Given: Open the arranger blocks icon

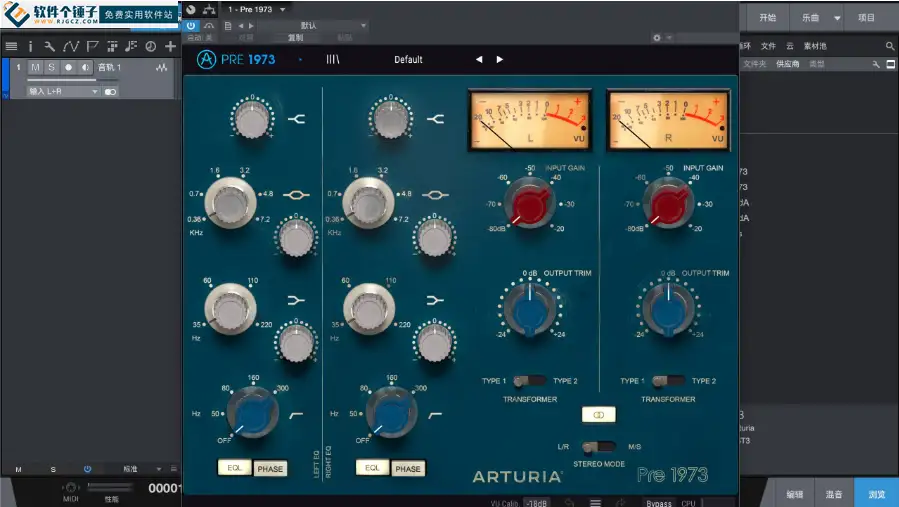Looking at the screenshot, I should point(112,46).
